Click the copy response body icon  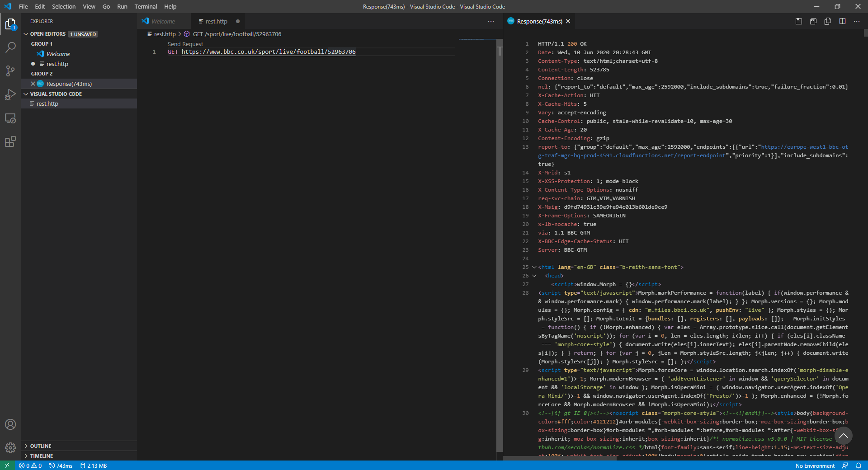click(828, 21)
